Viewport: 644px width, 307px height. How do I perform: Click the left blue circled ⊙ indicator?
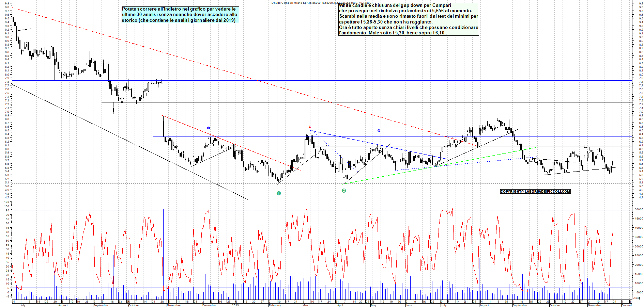pyautogui.click(x=208, y=128)
